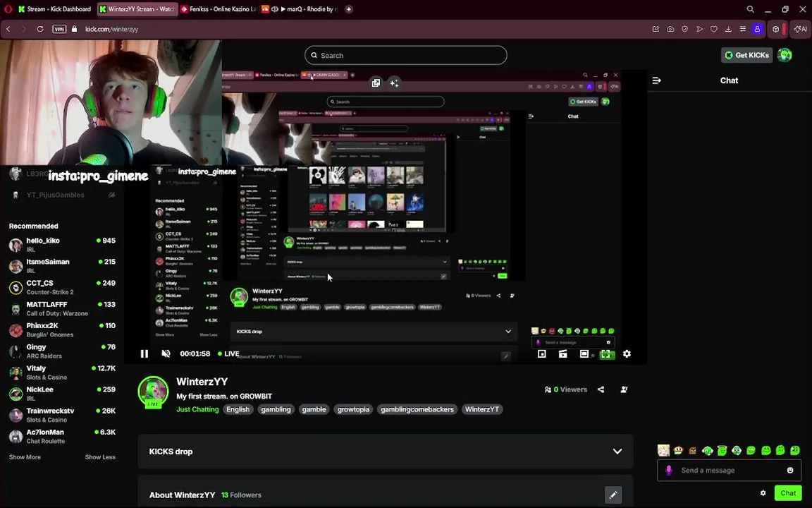Viewport: 812px width, 508px height.
Task: Select the gambling tag
Action: click(276, 409)
